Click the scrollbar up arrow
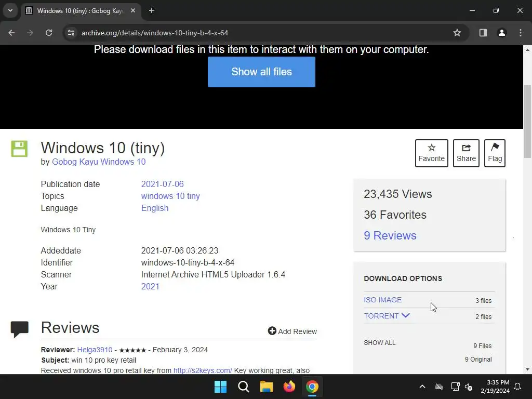This screenshot has height=399, width=532. tap(527, 50)
